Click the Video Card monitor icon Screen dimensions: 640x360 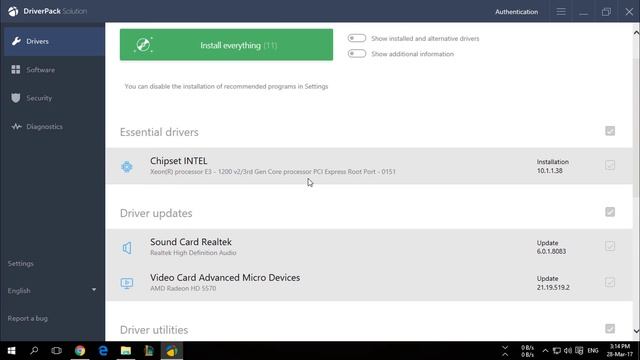127,283
